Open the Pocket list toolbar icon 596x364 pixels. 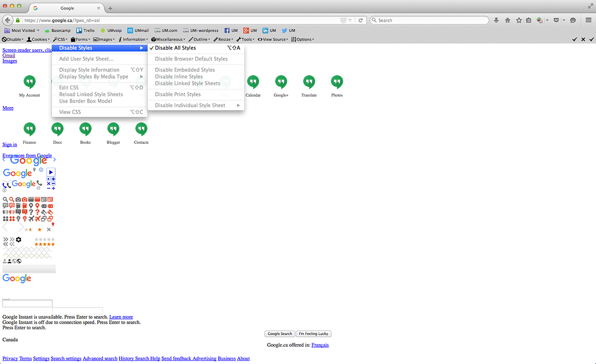point(557,20)
